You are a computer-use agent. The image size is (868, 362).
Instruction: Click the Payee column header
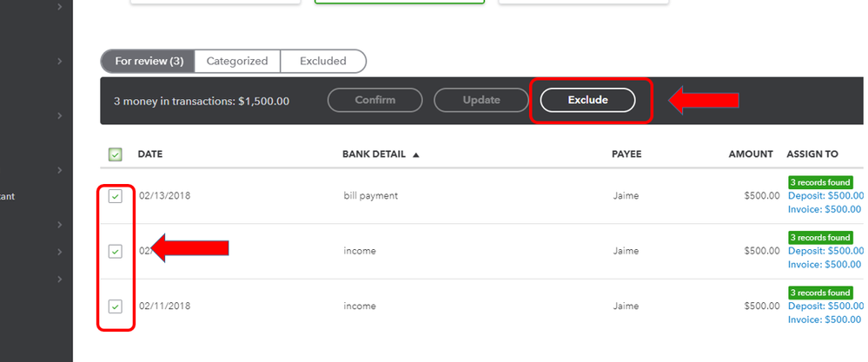[x=626, y=155]
